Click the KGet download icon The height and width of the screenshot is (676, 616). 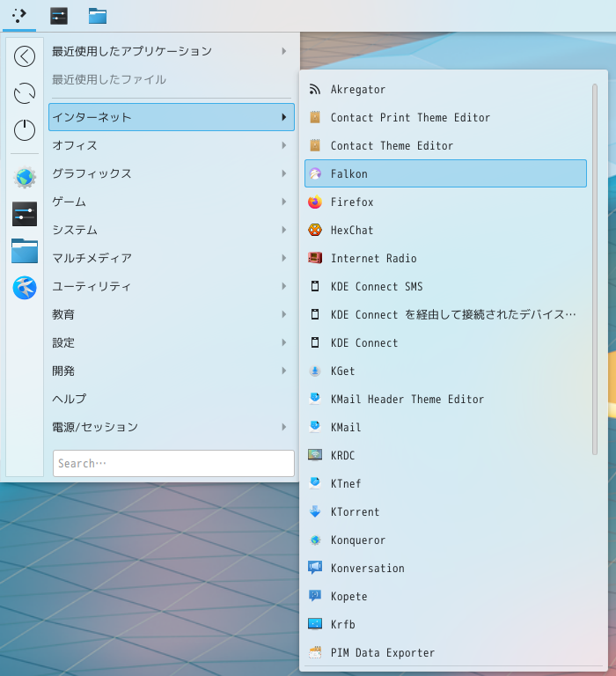click(315, 371)
